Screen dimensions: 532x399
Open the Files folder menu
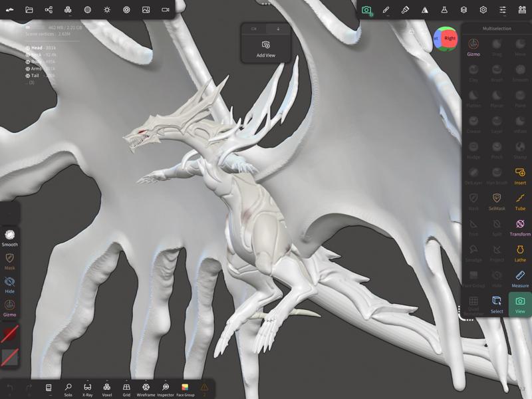(x=29, y=10)
